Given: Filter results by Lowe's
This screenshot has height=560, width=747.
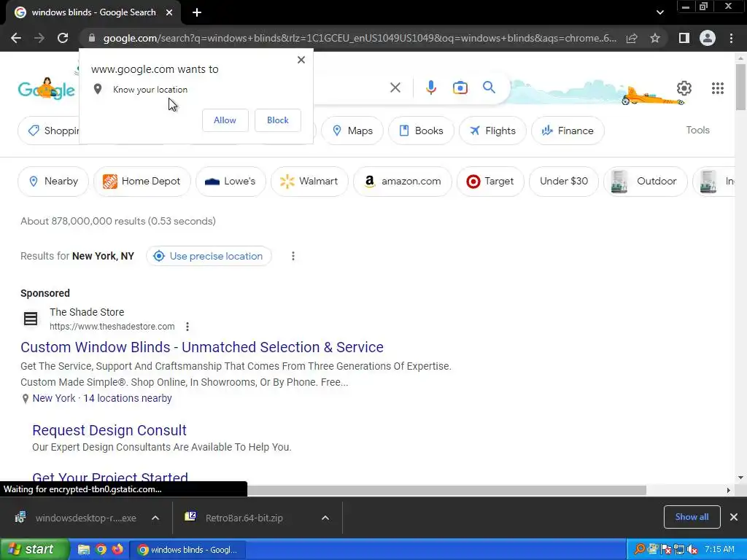Looking at the screenshot, I should (231, 182).
